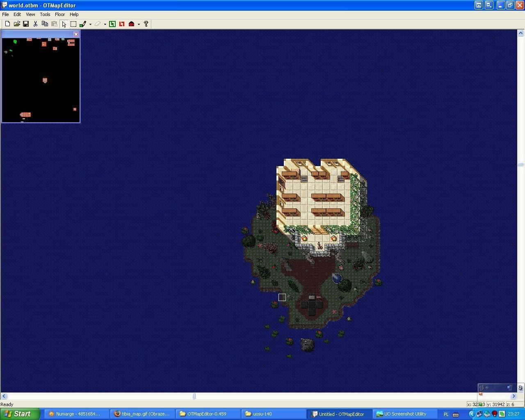This screenshot has height=420, width=525.
Task: Click the Copy icon in the toolbar
Action: pos(45,24)
